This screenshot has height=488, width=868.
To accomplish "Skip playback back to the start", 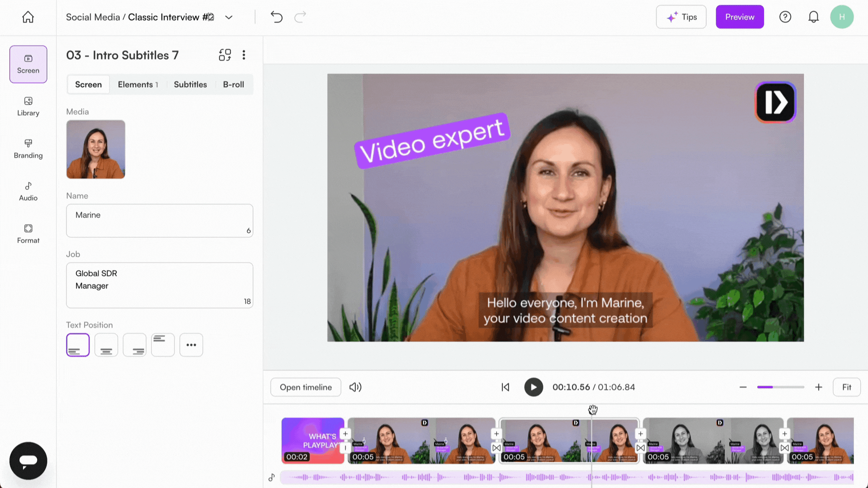I will click(505, 387).
